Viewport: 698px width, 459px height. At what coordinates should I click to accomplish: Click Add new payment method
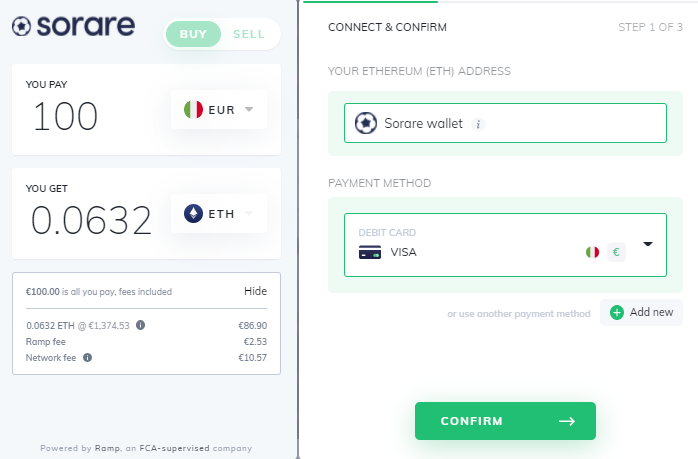click(x=641, y=313)
